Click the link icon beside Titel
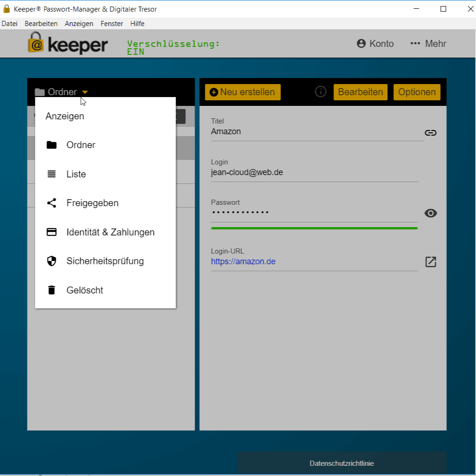Viewport: 476px width, 476px height. [430, 133]
